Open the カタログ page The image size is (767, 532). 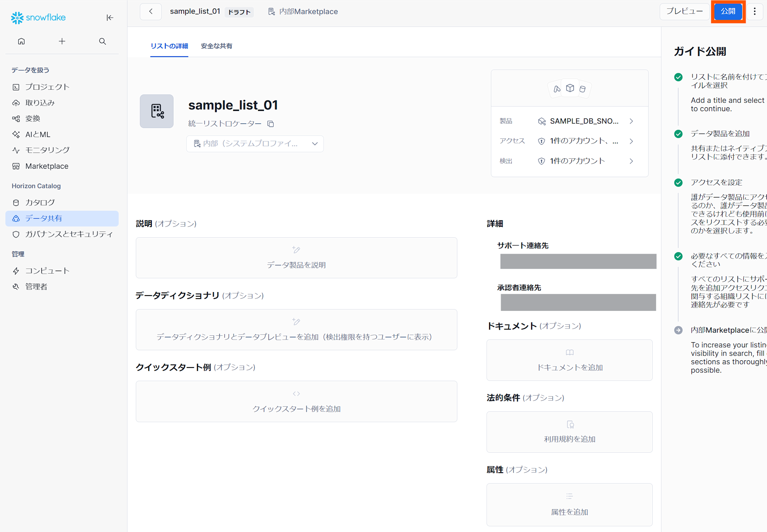pos(40,202)
